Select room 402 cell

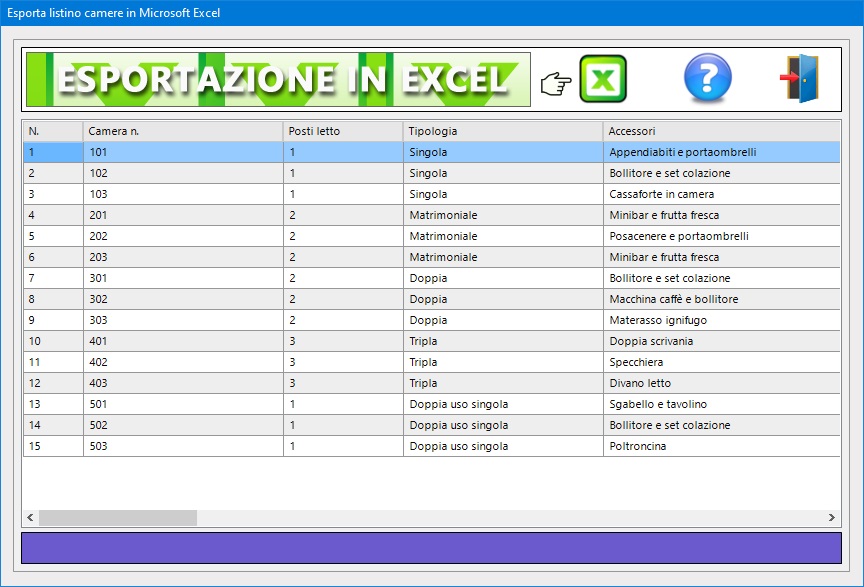pos(183,362)
